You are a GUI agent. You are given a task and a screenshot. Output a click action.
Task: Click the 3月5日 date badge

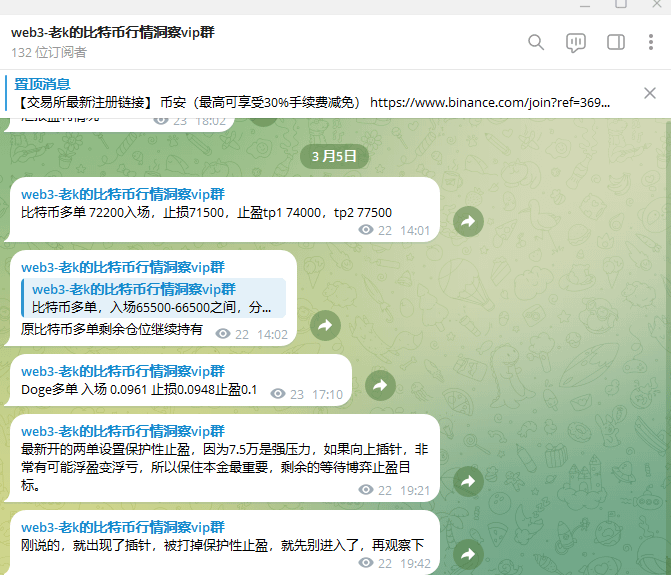(x=334, y=156)
